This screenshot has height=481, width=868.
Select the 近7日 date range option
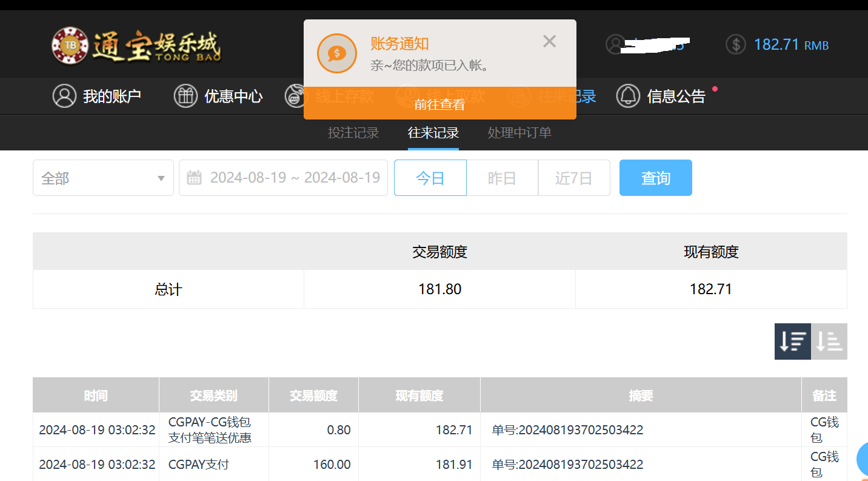[573, 178]
